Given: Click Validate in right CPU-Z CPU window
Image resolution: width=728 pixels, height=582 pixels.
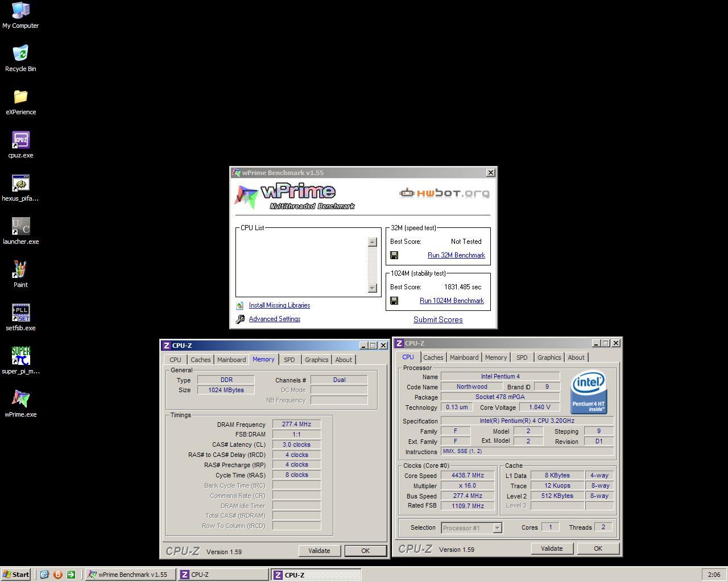Looking at the screenshot, I should (552, 548).
